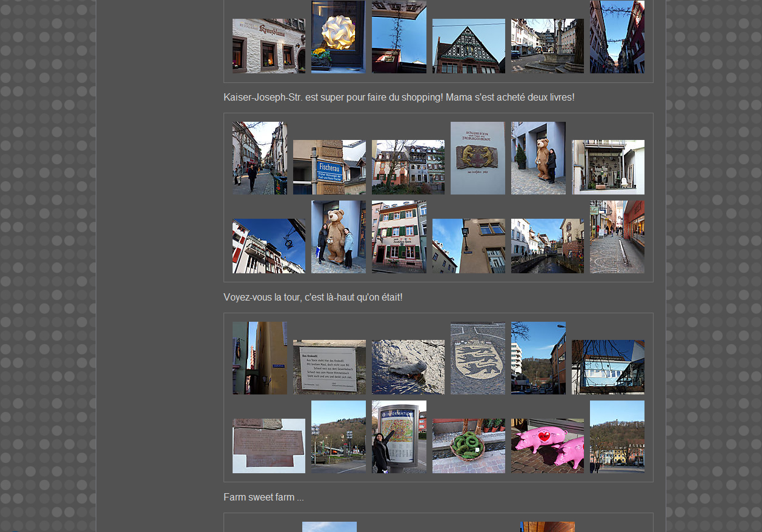View the lion coat of arms mosaic photo
Screen dimensions: 762x532
click(x=477, y=358)
